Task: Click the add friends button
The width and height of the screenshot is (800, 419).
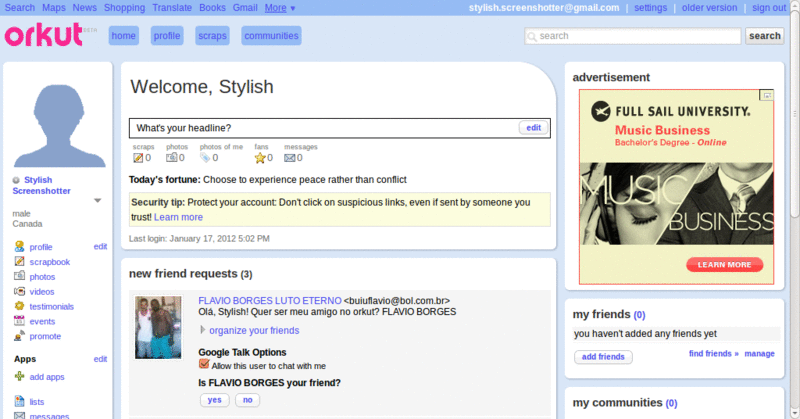Action: [603, 357]
